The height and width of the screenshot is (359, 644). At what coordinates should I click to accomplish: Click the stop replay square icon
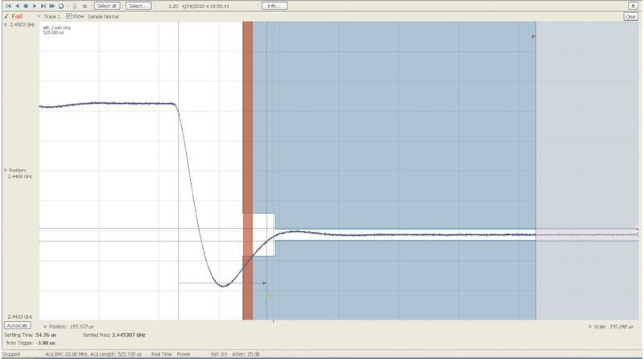click(x=85, y=6)
